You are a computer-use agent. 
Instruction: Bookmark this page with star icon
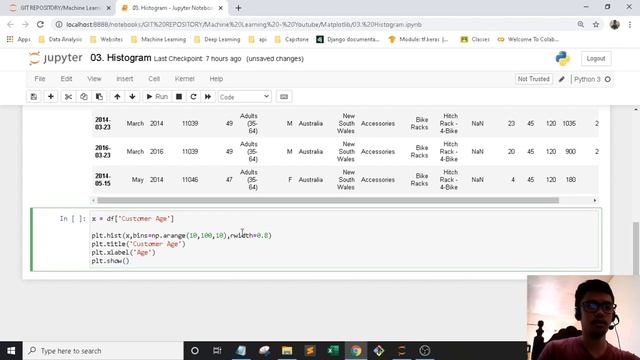coord(596,24)
